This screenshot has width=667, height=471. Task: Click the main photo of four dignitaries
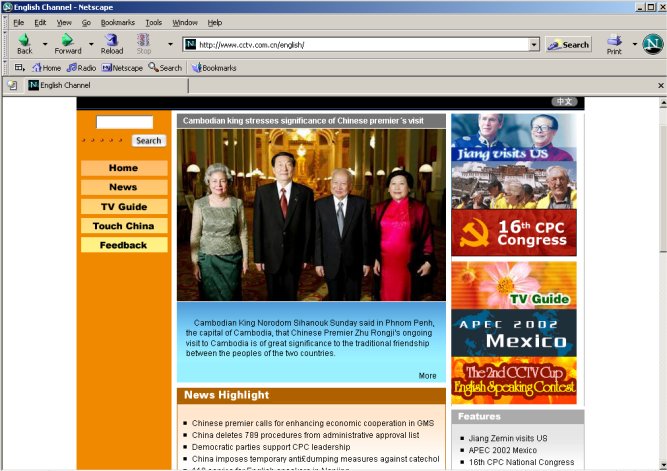(x=311, y=215)
